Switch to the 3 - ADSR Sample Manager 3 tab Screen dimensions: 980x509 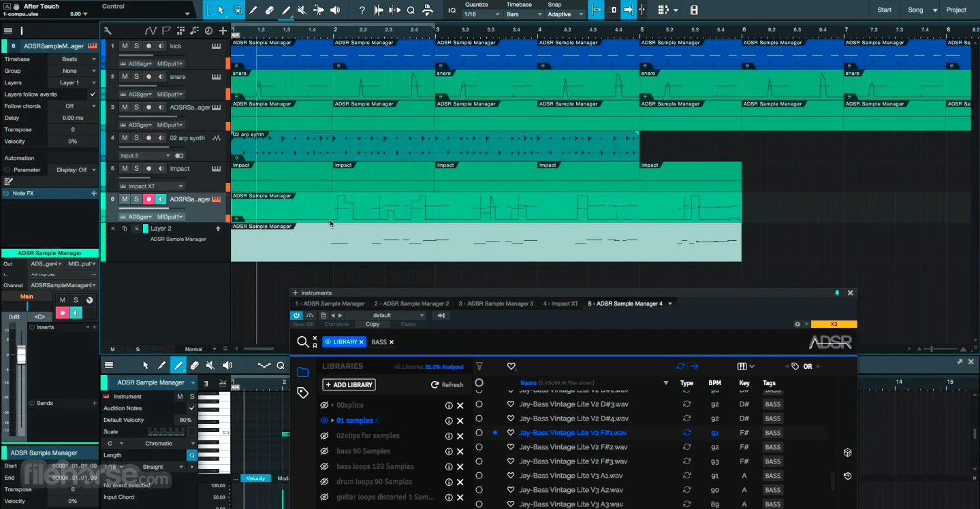[x=496, y=303]
